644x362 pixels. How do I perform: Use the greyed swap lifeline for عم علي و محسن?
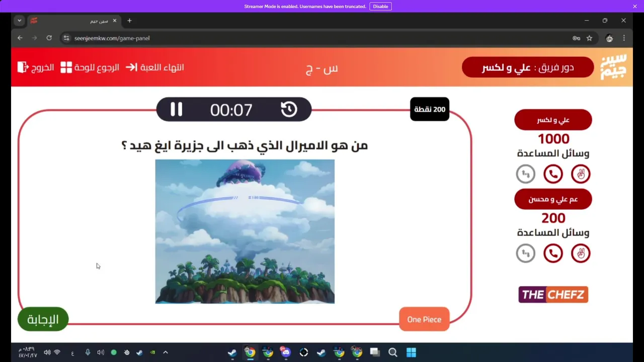coord(526,253)
